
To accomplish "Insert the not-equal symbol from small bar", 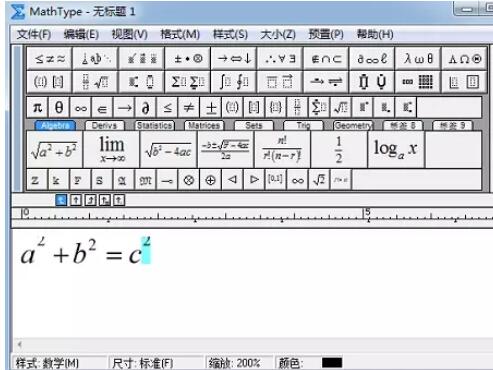I will pos(189,107).
